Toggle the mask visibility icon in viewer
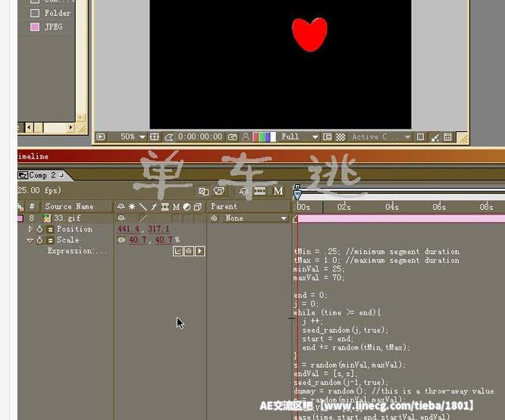Image resolution: width=505 pixels, height=420 pixels. 169,137
